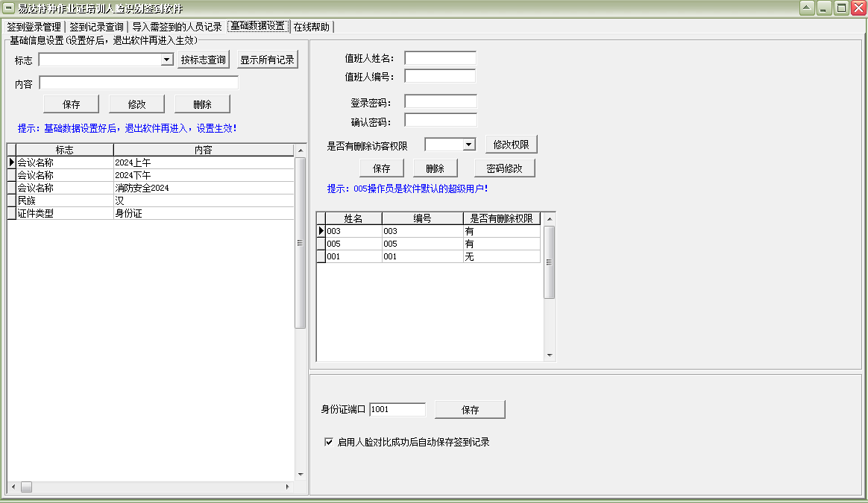Click scroll-up arrow of operator table
This screenshot has width=868, height=503.
tap(549, 218)
